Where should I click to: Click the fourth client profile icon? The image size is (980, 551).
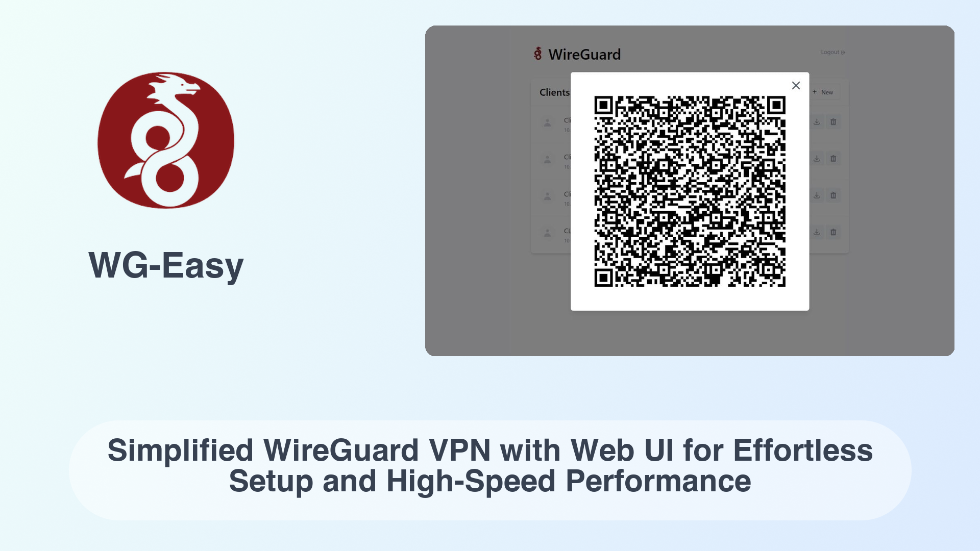(x=547, y=232)
